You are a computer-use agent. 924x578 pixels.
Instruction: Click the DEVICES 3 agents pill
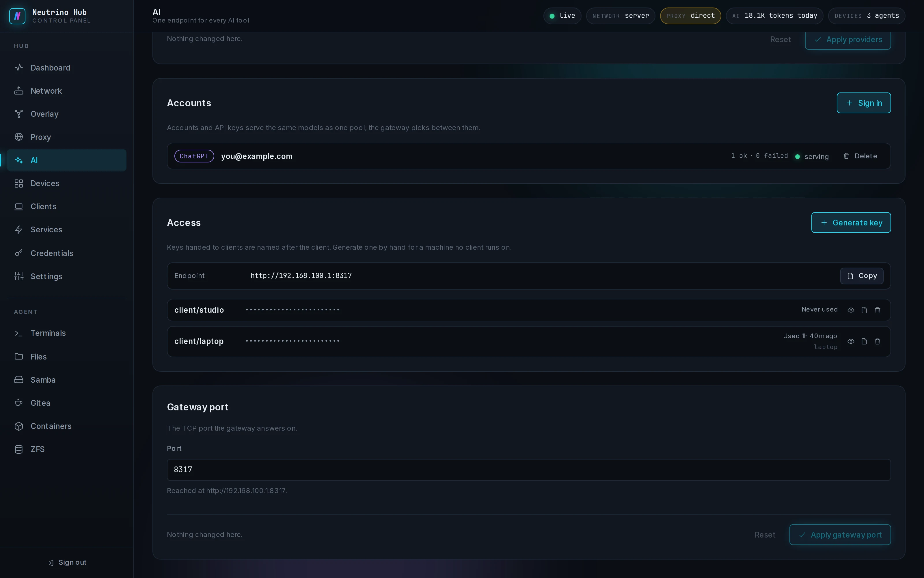[x=866, y=16]
